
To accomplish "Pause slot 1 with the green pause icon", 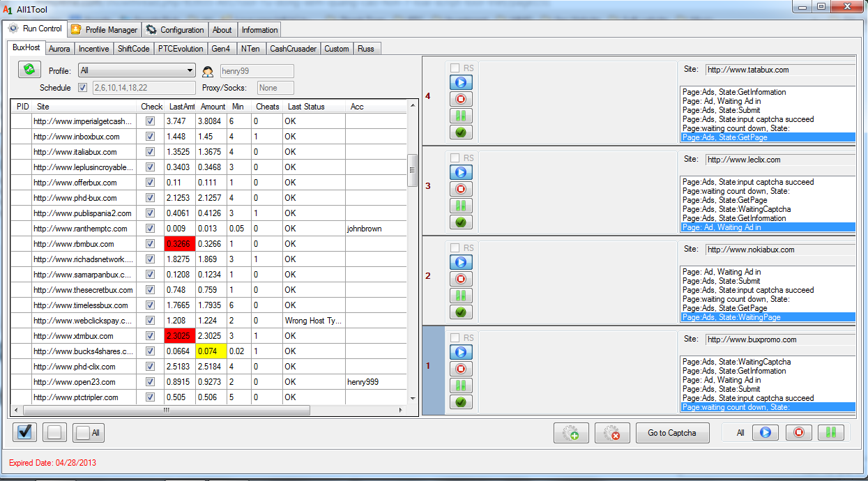I will click(460, 385).
